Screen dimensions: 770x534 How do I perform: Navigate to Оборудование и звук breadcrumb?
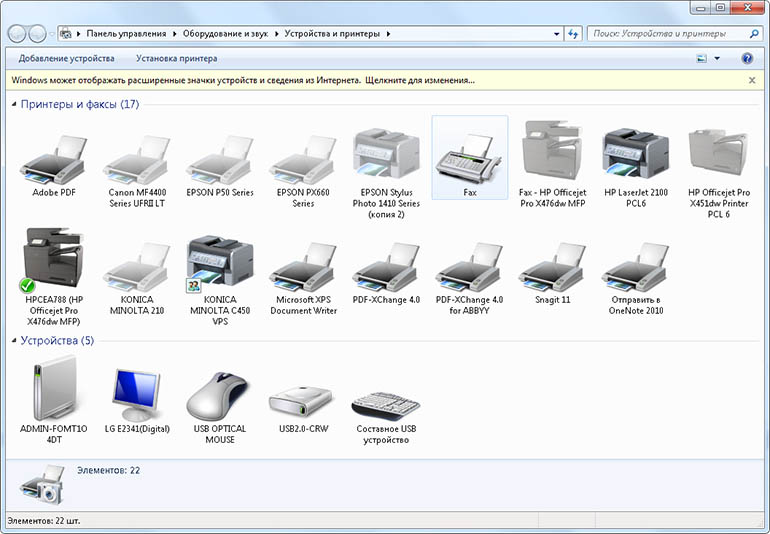pos(225,34)
